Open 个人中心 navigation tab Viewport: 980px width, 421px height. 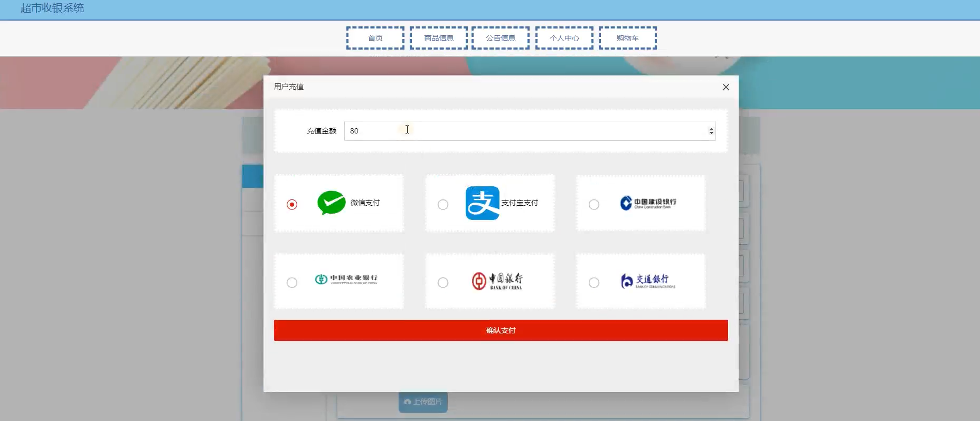[x=564, y=38]
